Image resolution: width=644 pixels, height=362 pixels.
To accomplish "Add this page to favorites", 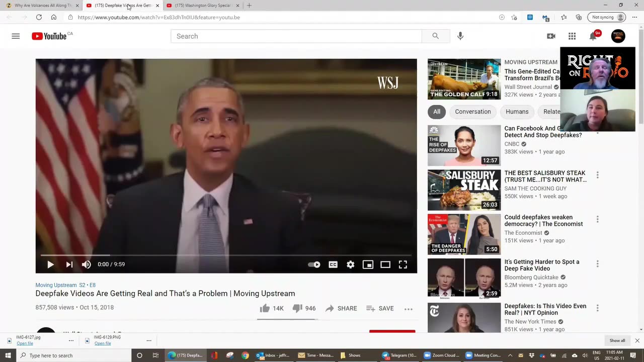I will (x=514, y=17).
